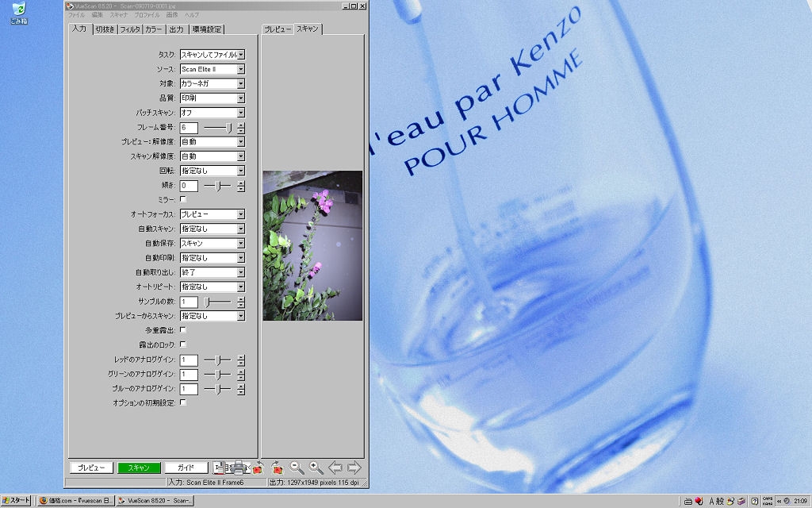This screenshot has width=812, height=508.
Task: Click the フレーム番号 input field
Action: pyautogui.click(x=189, y=128)
